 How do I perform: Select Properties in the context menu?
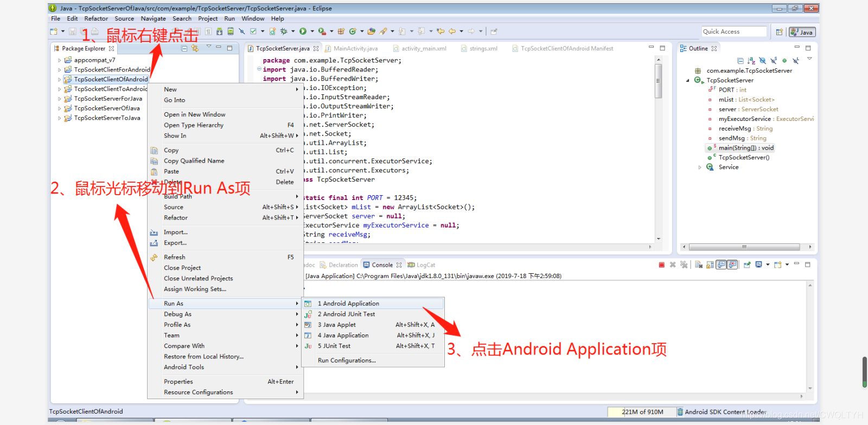225,382
